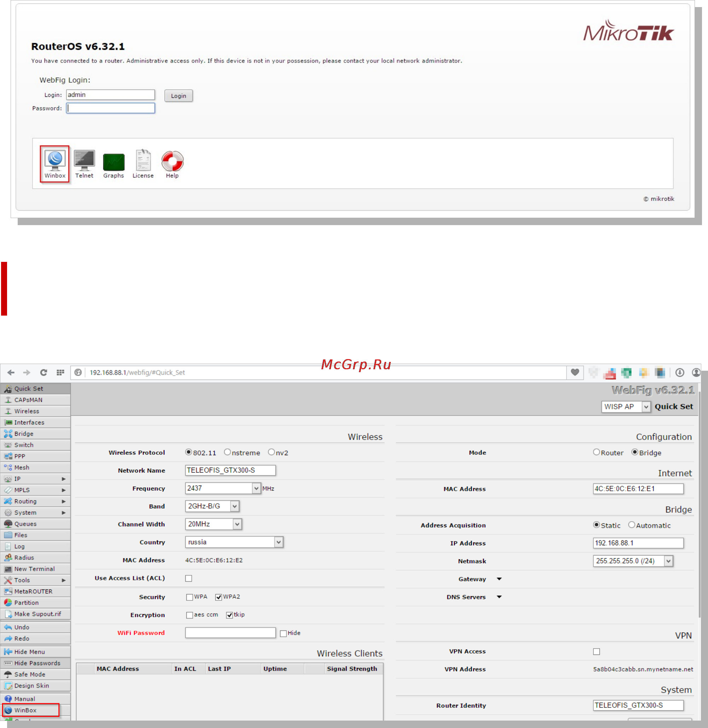Open the Help lifebuoy icon
Image resolution: width=708 pixels, height=728 pixels.
click(172, 165)
